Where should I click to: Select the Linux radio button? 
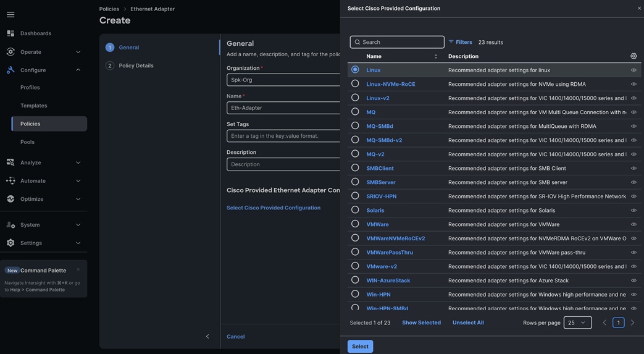(x=355, y=69)
